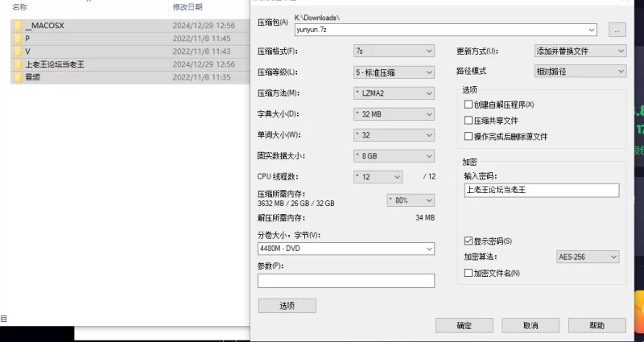Open the 路径模式 相对路径 dropdown
Viewport: 644px width, 342px height.
[x=580, y=72]
